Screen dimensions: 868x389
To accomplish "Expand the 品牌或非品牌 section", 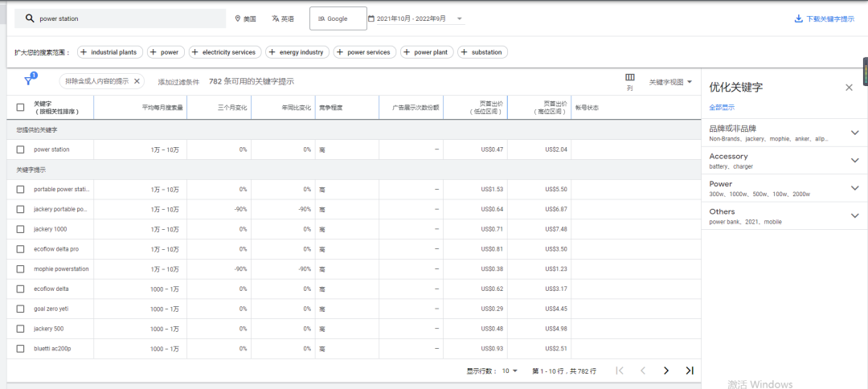I will (x=854, y=133).
